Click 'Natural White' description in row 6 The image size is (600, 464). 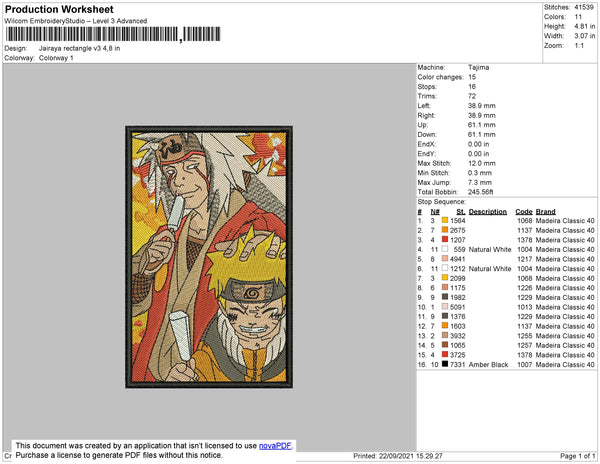tap(490, 269)
